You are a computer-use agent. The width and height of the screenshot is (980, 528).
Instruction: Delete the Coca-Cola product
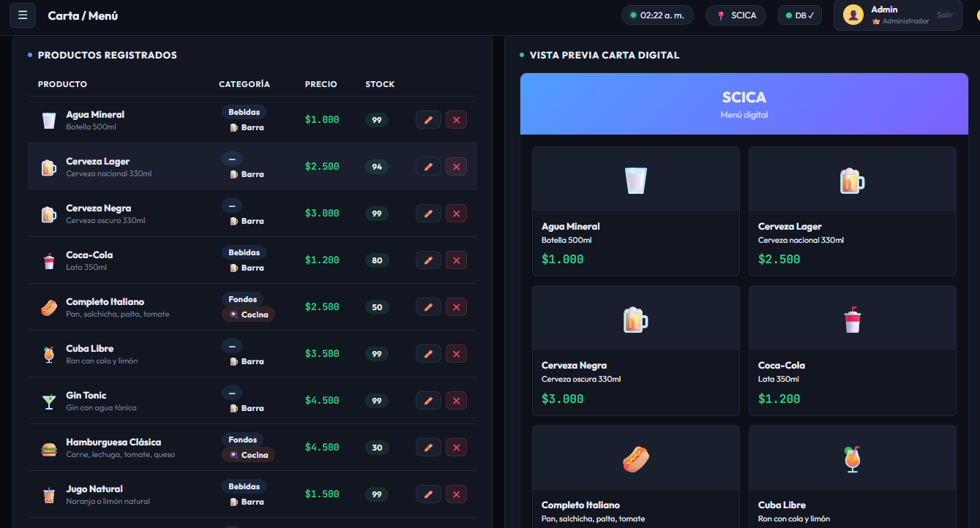pos(456,260)
